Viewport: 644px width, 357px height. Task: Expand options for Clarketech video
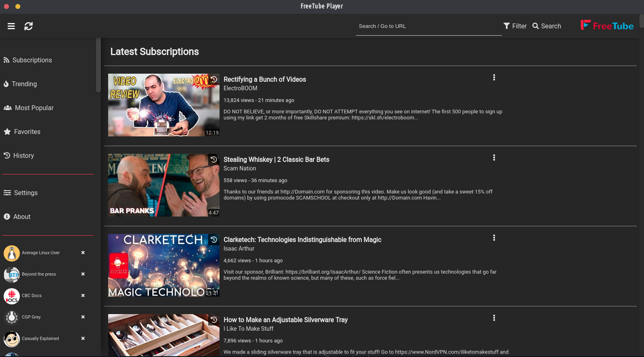click(x=494, y=238)
